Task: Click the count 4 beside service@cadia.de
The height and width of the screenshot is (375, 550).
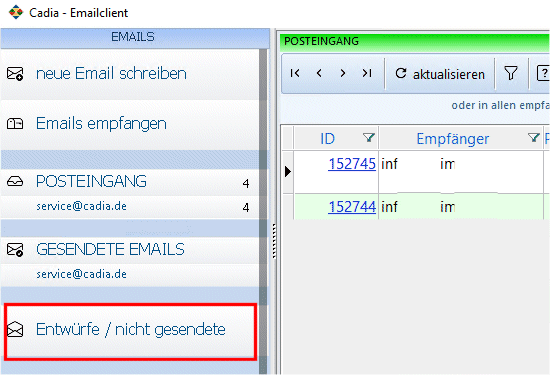Action: 246,207
